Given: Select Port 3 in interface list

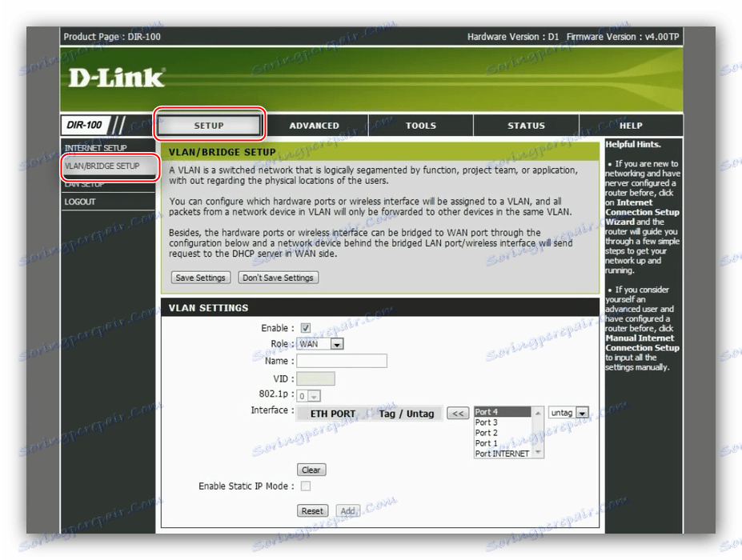Looking at the screenshot, I should [x=503, y=422].
